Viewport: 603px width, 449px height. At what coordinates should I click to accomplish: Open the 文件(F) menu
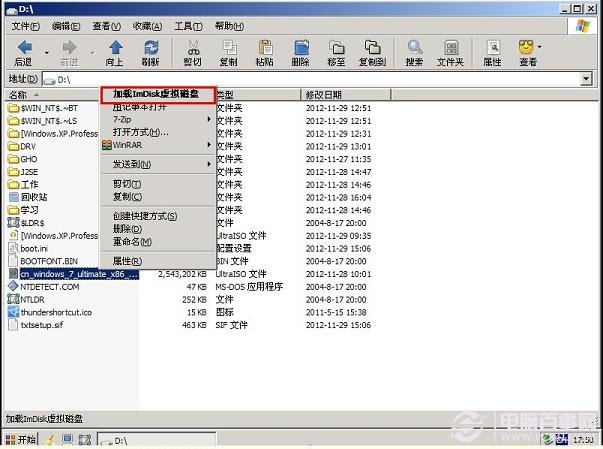[x=25, y=26]
